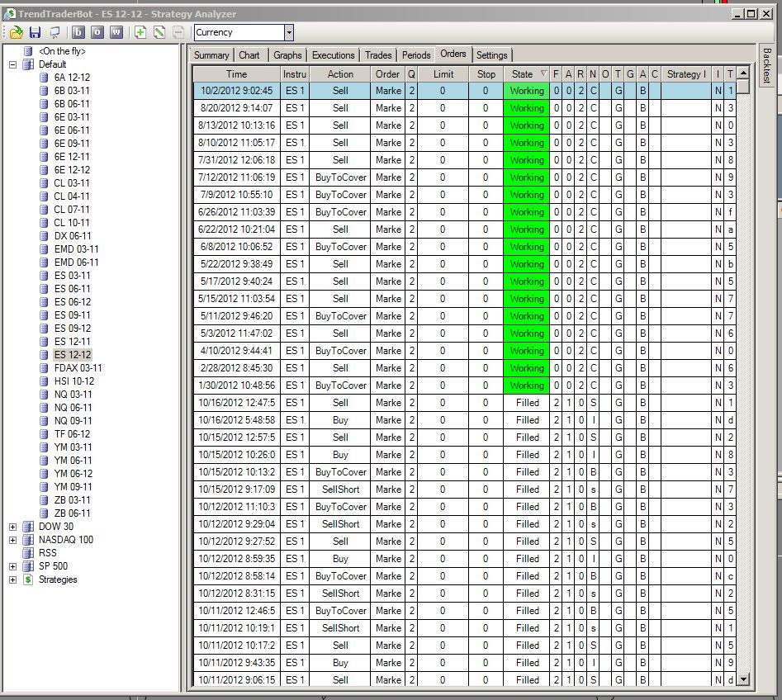Viewport: 782px width, 700px height.
Task: Open the Currency dropdown arrow
Action: pos(289,32)
